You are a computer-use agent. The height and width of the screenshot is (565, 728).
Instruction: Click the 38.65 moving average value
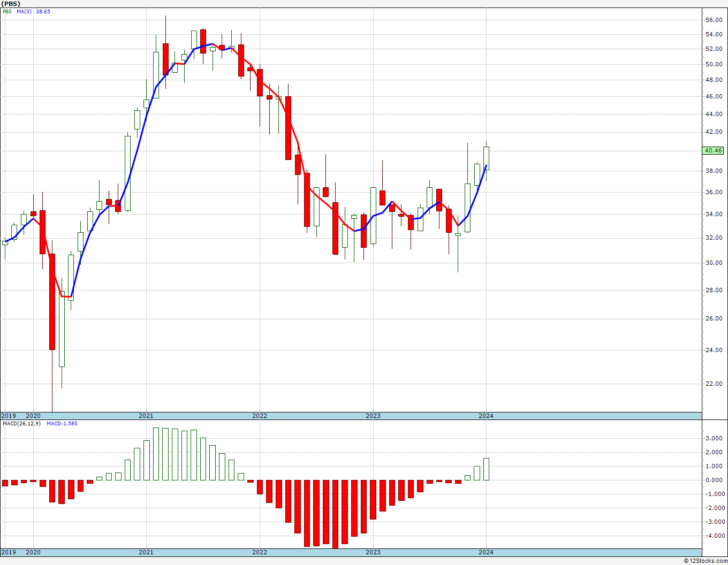click(43, 11)
